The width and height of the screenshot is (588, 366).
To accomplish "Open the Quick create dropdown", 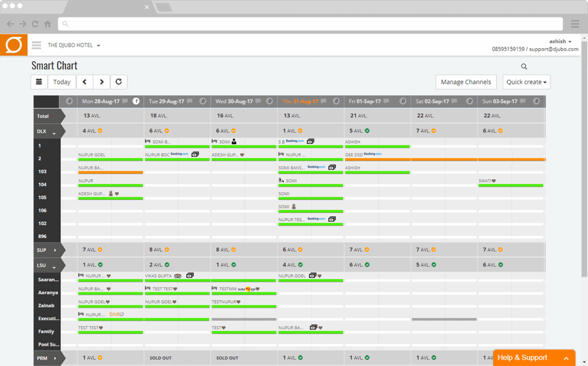I will 526,82.
